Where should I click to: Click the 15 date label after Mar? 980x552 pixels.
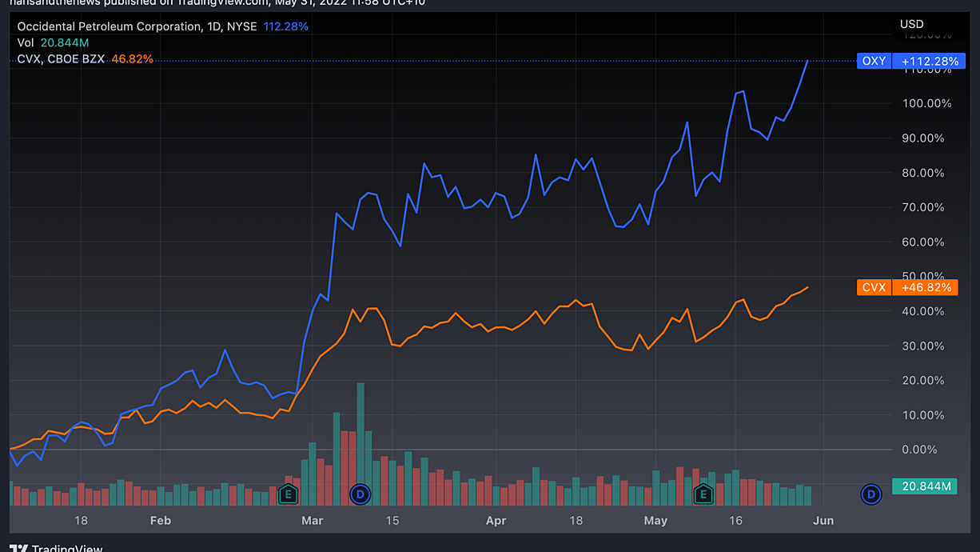(392, 520)
